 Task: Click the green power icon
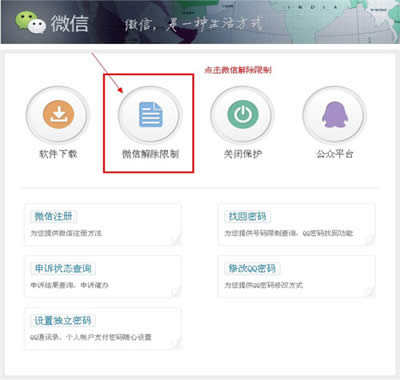[x=243, y=114]
